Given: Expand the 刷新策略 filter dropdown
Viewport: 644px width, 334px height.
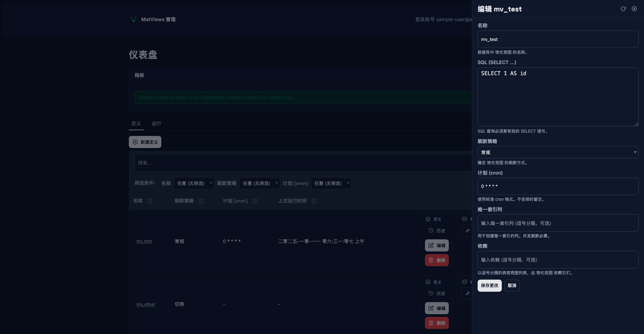Looking at the screenshot, I should 260,183.
